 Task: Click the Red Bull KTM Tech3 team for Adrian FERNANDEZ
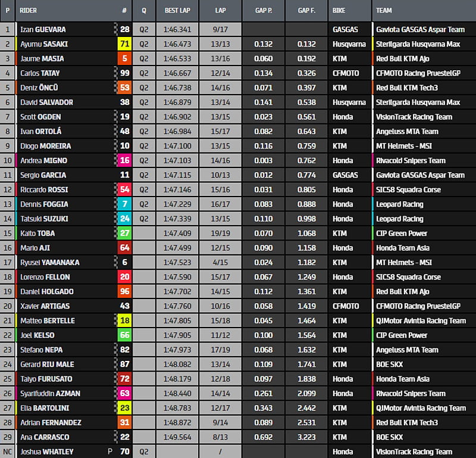coord(407,423)
